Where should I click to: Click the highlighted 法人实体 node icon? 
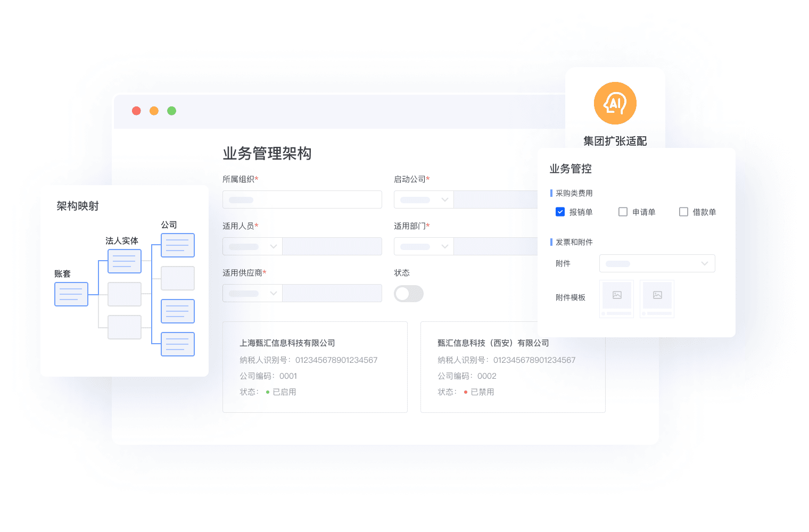[124, 261]
